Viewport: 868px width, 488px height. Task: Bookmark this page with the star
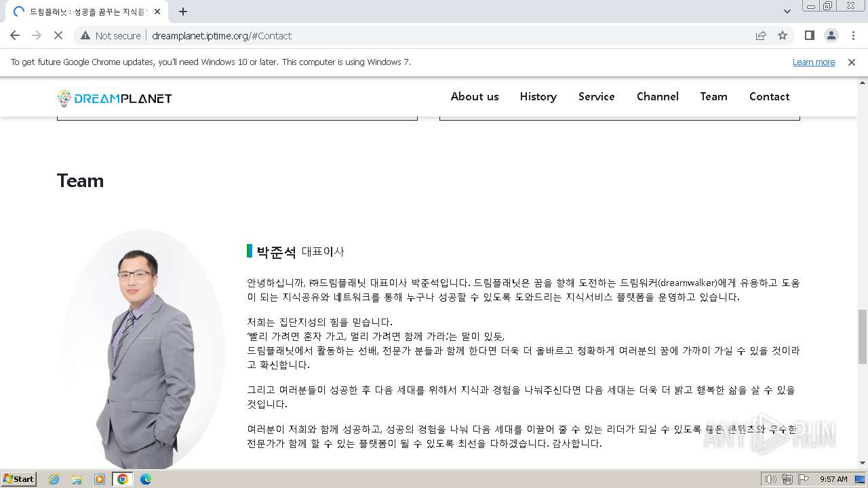click(x=783, y=35)
